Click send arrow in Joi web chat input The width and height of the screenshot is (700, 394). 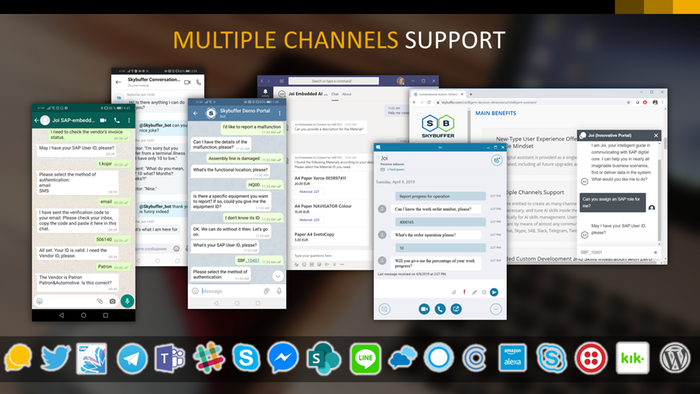[655, 253]
